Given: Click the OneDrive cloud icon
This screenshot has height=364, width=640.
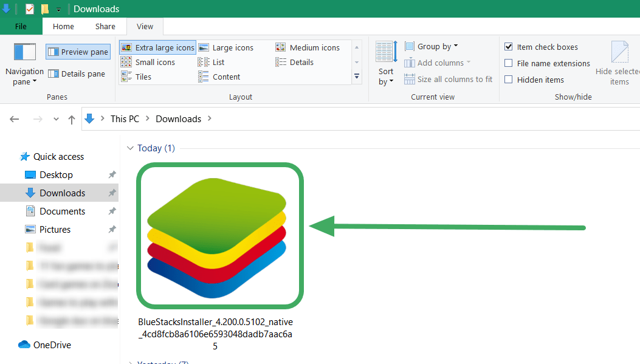Looking at the screenshot, I should (x=24, y=345).
